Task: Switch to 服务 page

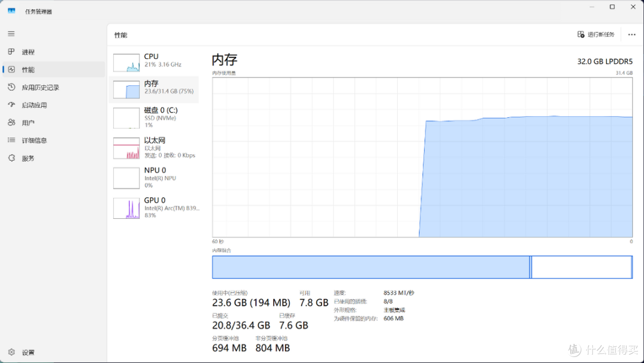Action: click(x=54, y=158)
